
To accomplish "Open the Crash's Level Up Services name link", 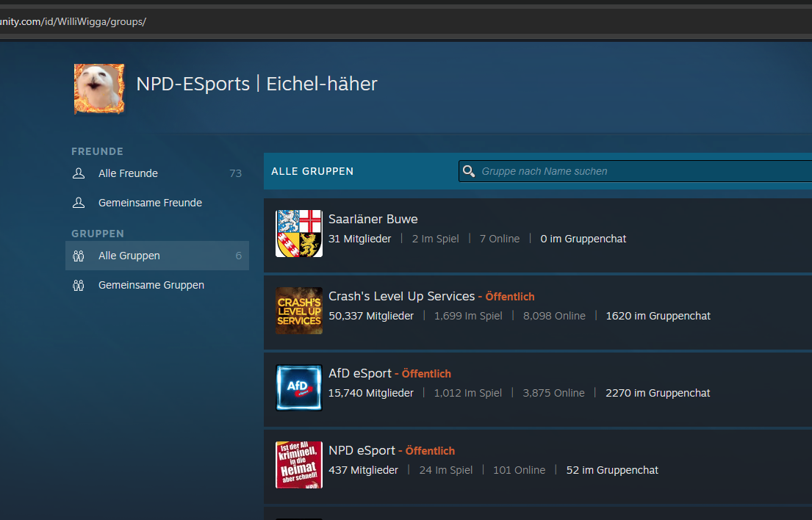I will [x=401, y=296].
